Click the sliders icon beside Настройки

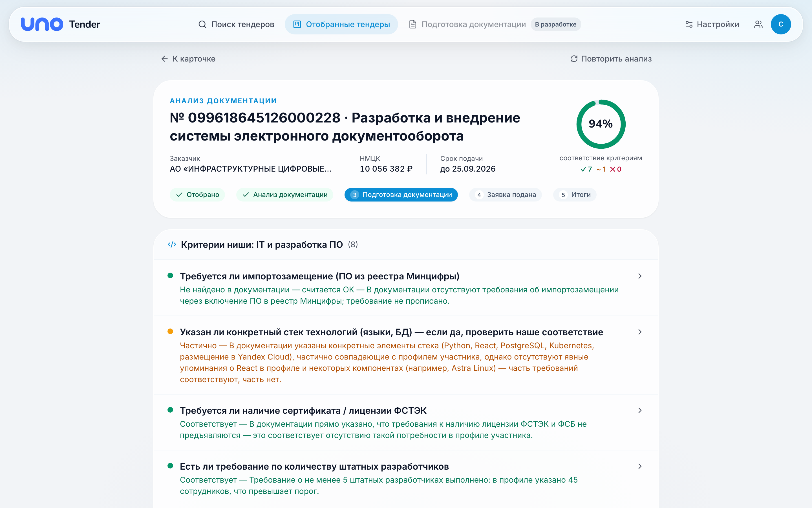pyautogui.click(x=689, y=24)
